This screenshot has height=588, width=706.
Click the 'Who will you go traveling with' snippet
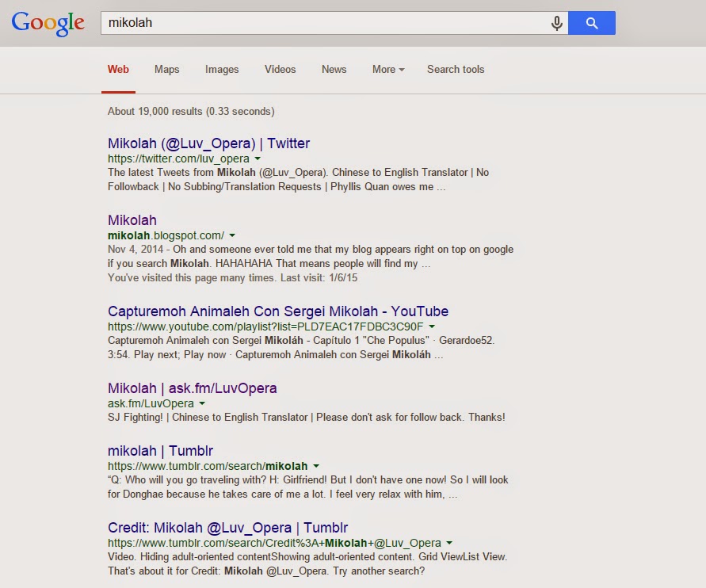307,487
